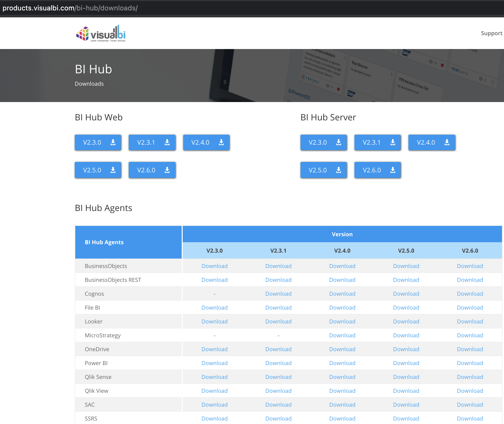Image resolution: width=504 pixels, height=424 pixels.
Task: Download BI Hub Web V2.6.0
Action: (152, 170)
